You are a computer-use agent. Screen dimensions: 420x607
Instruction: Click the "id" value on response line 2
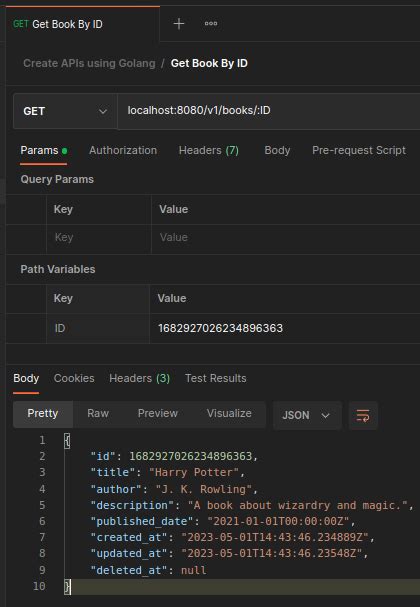point(190,456)
